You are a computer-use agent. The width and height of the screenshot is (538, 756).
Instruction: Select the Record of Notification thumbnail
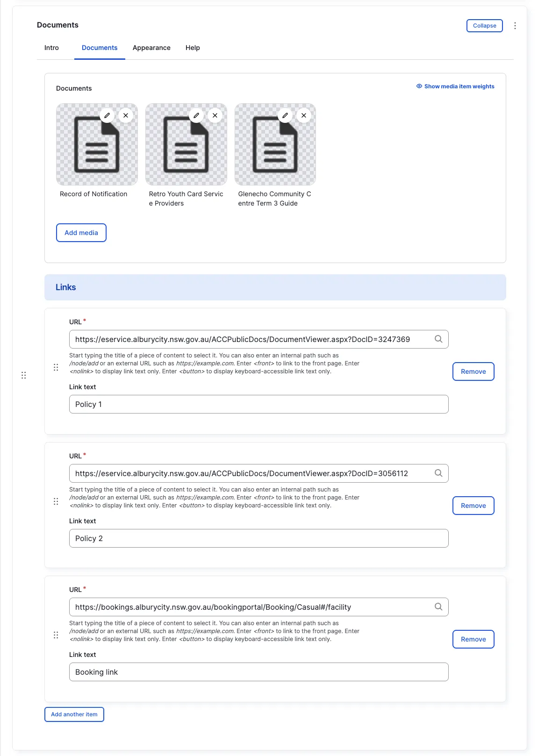(x=97, y=144)
